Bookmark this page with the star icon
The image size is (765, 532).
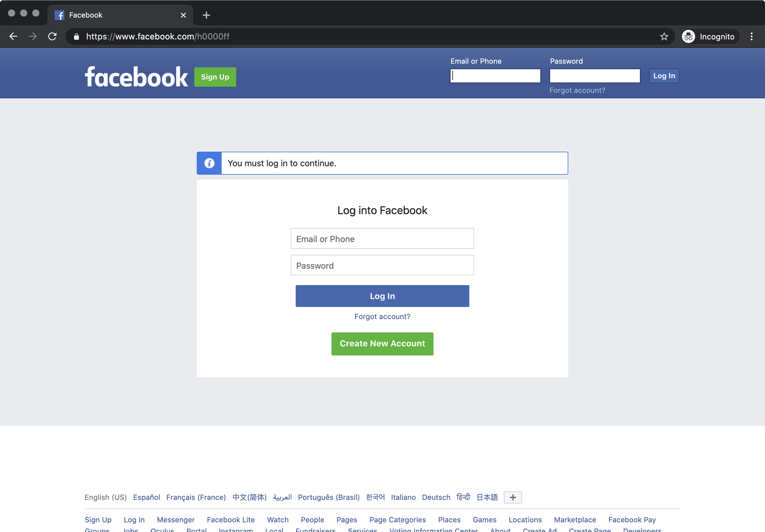point(664,36)
